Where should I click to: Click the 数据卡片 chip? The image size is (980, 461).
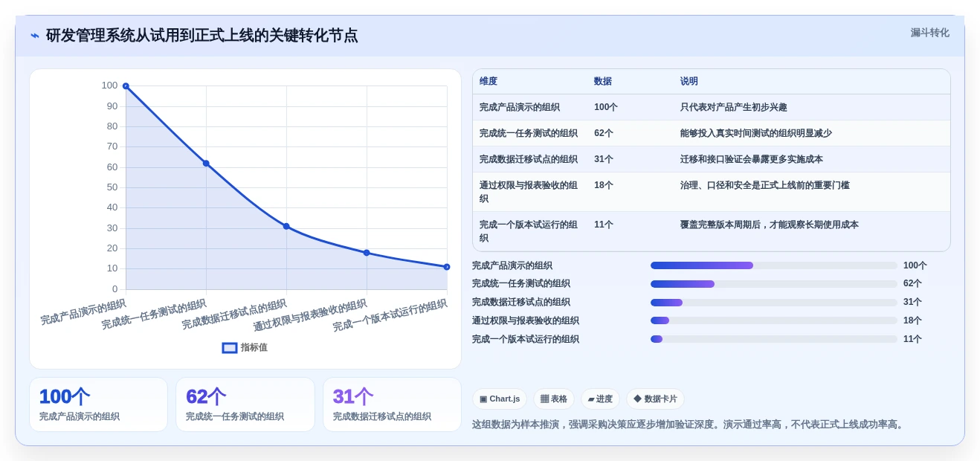click(x=655, y=399)
